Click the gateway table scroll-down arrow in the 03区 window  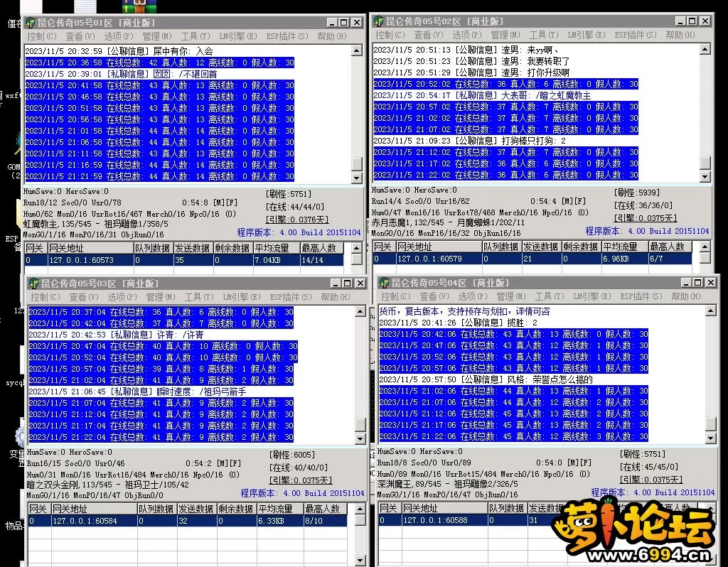click(x=360, y=561)
